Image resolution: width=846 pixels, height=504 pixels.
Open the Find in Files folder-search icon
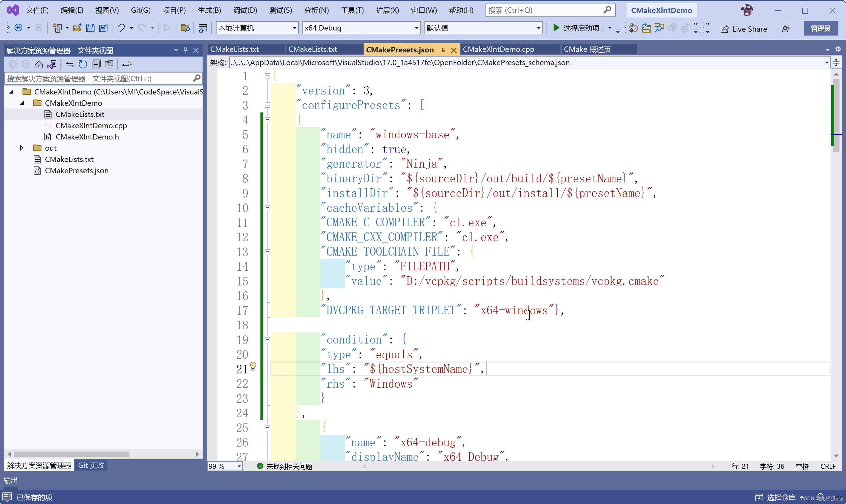tap(185, 28)
